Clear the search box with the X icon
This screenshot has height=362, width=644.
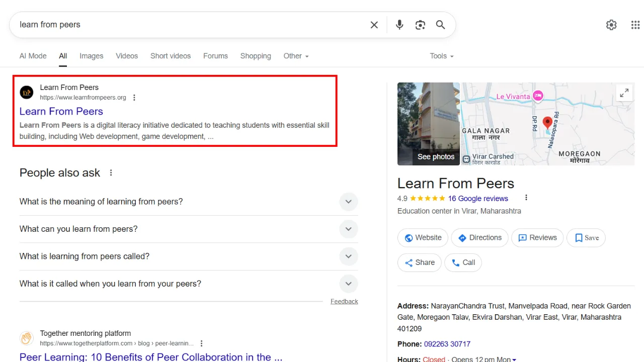(x=374, y=25)
